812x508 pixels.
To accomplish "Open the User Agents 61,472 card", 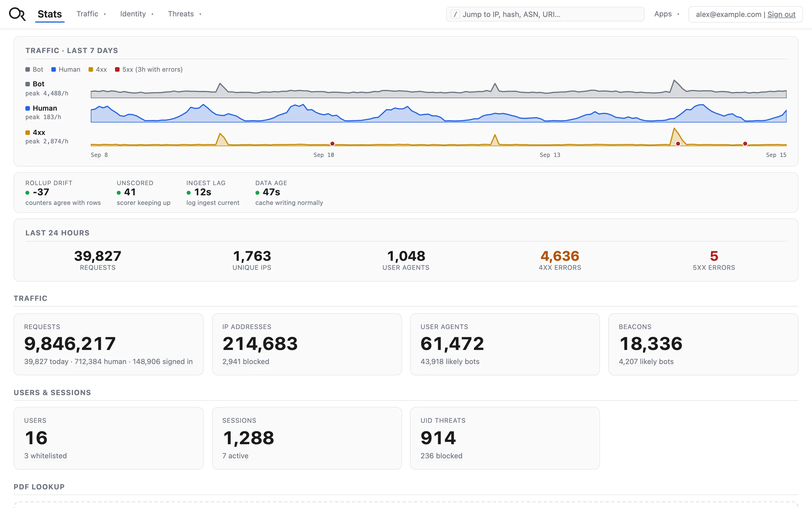I will tap(505, 344).
